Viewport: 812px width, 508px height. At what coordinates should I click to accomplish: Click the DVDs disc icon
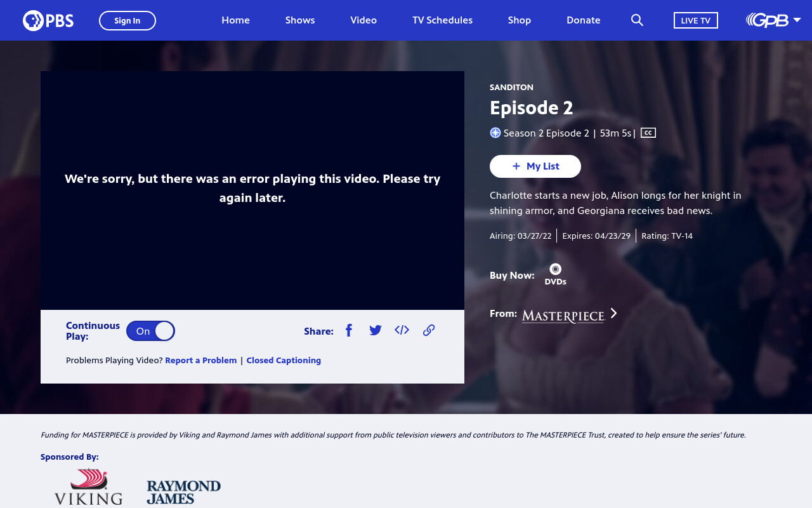tap(555, 269)
